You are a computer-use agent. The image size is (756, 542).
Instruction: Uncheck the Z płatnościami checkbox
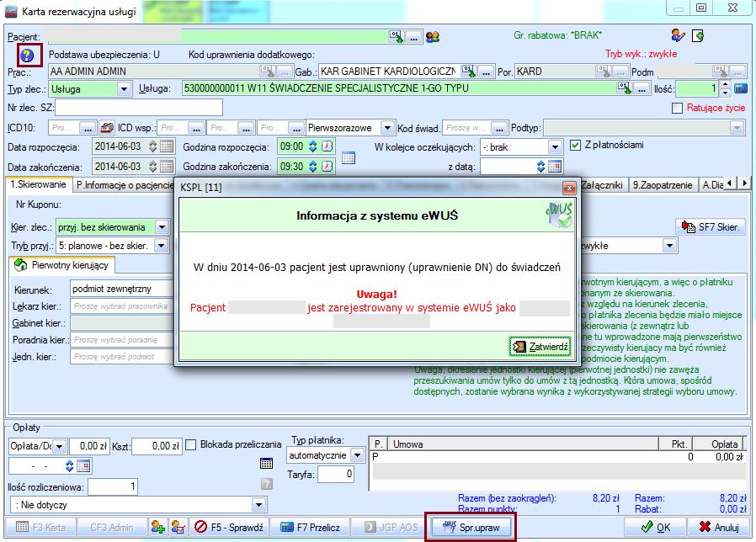pyautogui.click(x=575, y=145)
